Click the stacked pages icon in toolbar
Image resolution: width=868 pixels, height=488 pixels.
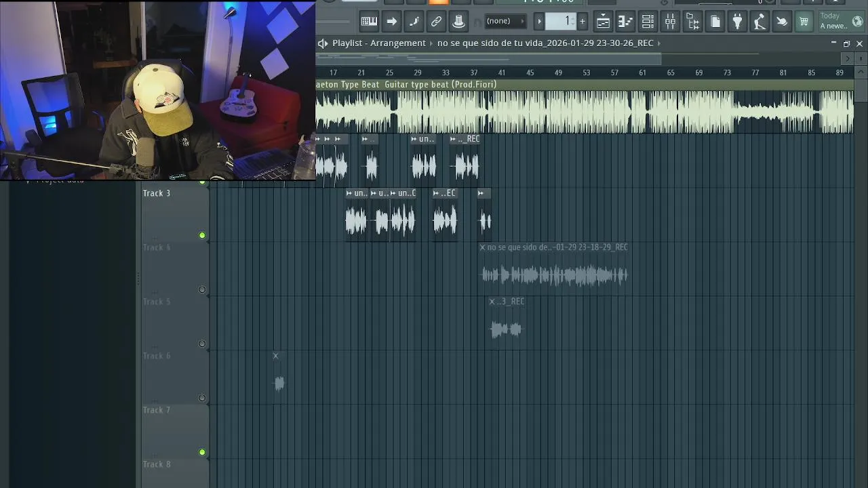[x=715, y=22]
